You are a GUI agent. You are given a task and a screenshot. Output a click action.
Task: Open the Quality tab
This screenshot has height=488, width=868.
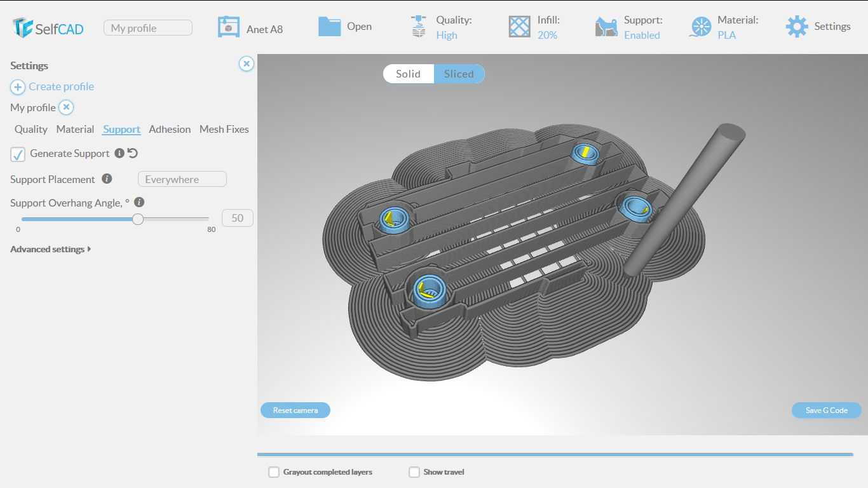(x=31, y=129)
